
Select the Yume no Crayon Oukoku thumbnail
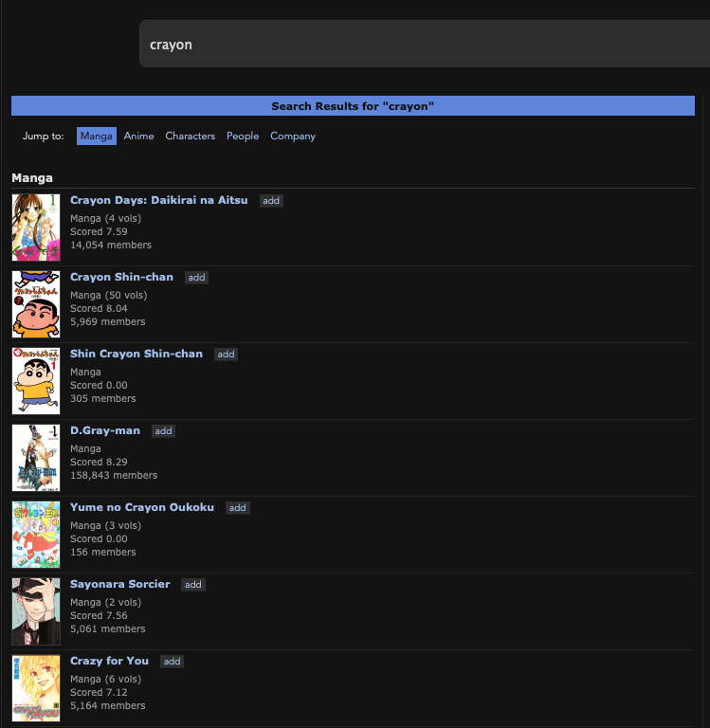[x=36, y=535]
